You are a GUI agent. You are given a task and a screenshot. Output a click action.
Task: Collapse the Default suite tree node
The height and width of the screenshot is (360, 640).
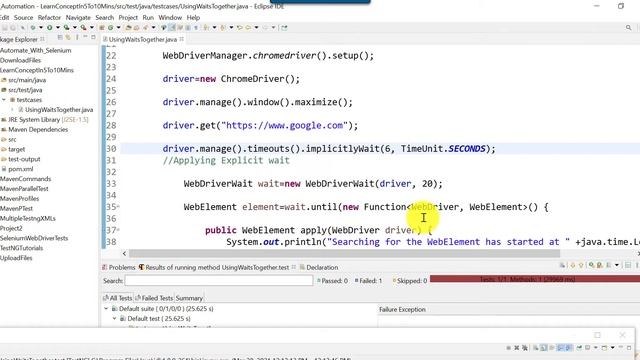[106, 309]
